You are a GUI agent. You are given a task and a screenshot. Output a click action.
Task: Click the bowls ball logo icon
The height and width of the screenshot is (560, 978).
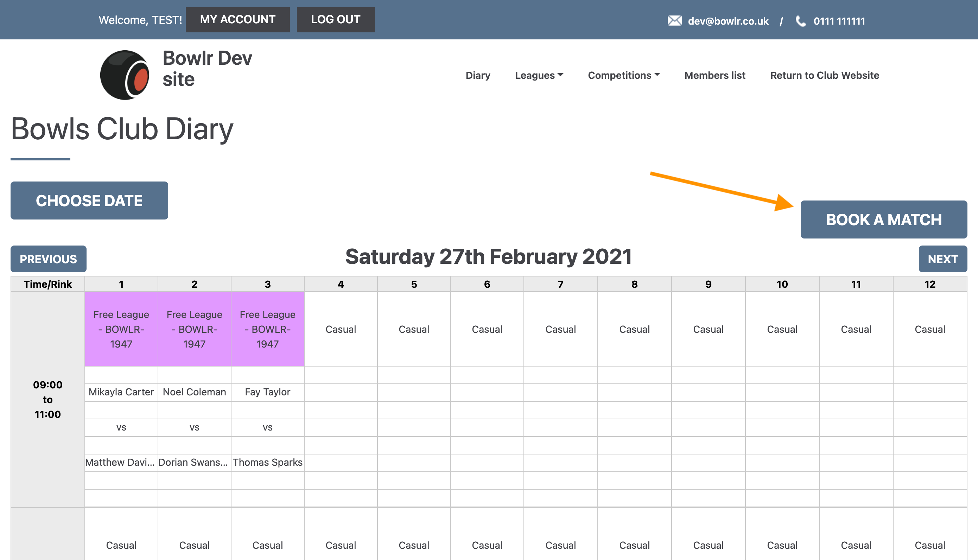(125, 75)
